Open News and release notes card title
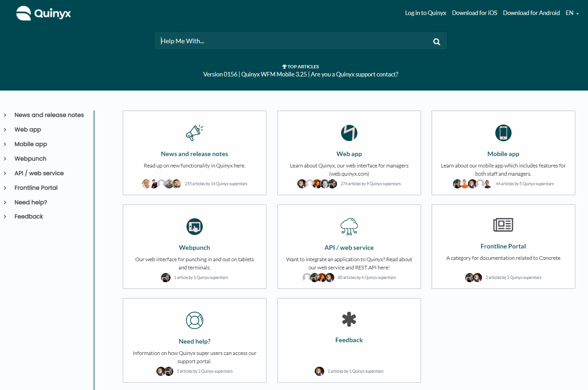The height and width of the screenshot is (390, 588). click(195, 154)
